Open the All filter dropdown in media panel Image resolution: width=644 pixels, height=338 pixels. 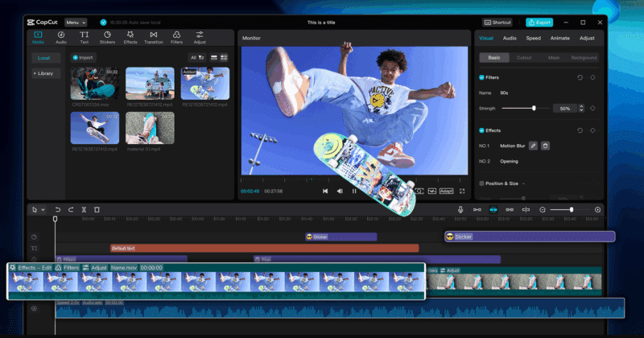[x=196, y=57]
